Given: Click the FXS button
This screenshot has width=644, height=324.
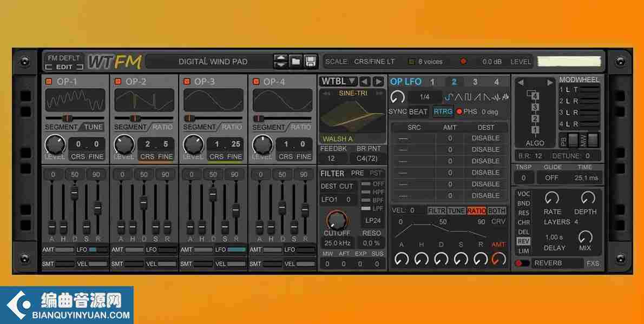Looking at the screenshot, I should click(593, 263).
